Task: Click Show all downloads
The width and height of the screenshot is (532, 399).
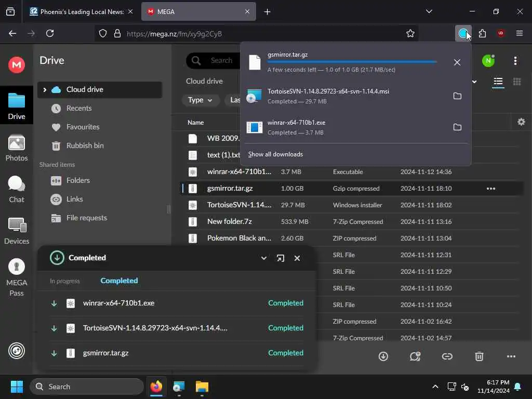Action: coord(275,154)
